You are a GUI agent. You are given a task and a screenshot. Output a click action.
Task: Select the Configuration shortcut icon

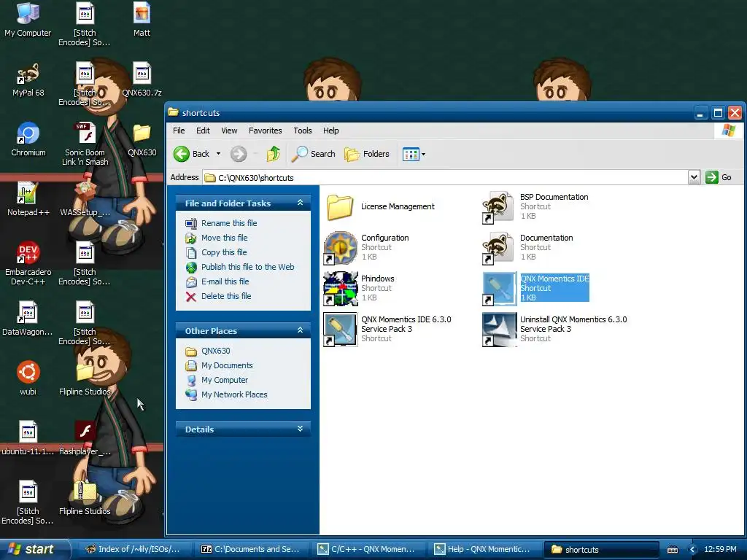point(340,248)
